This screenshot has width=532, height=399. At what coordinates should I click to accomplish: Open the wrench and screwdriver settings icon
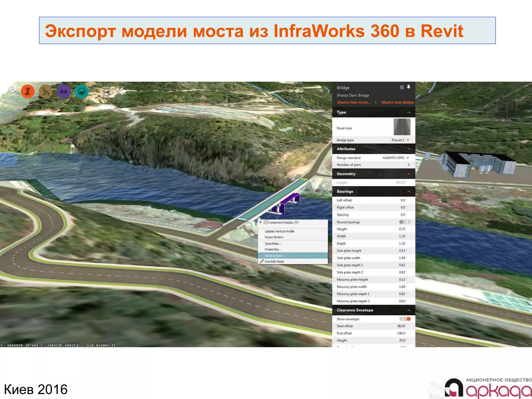coord(119,91)
